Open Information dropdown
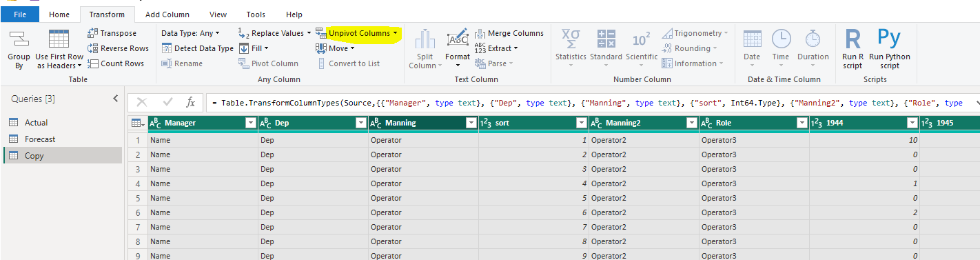 (693, 63)
